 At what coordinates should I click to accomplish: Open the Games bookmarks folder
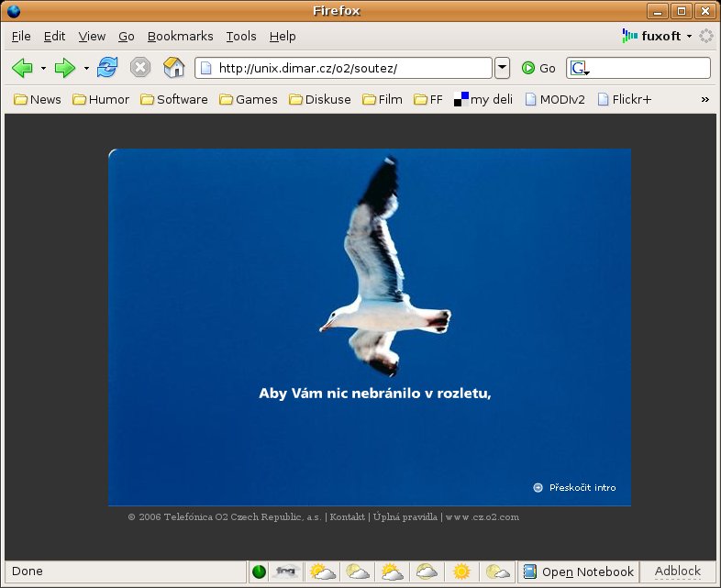click(x=249, y=99)
